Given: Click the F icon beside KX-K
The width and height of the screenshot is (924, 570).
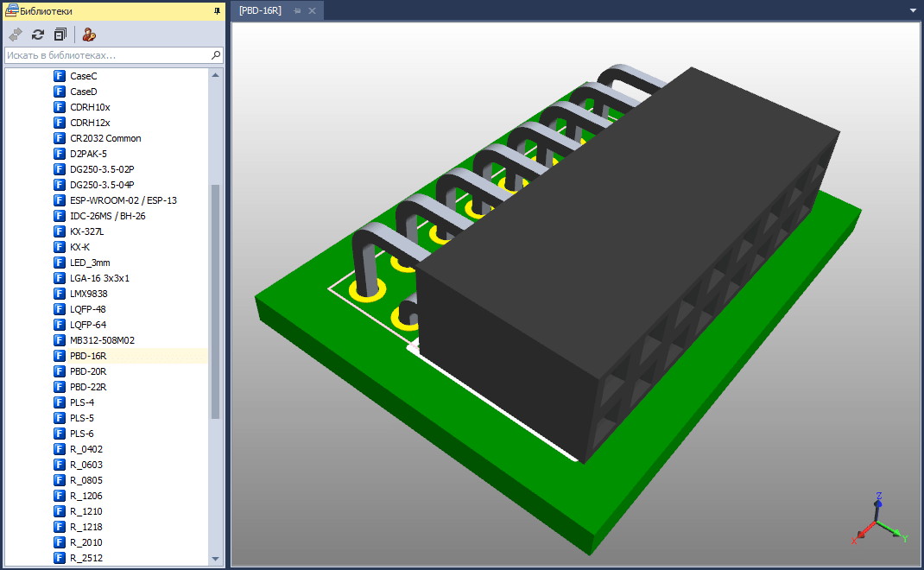Looking at the screenshot, I should 59,247.
